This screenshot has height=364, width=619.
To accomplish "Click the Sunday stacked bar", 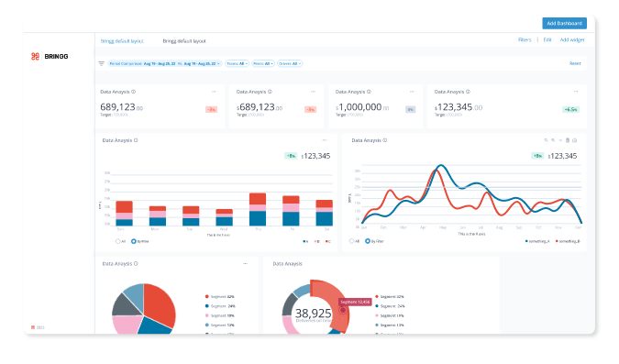I will tap(124, 214).
